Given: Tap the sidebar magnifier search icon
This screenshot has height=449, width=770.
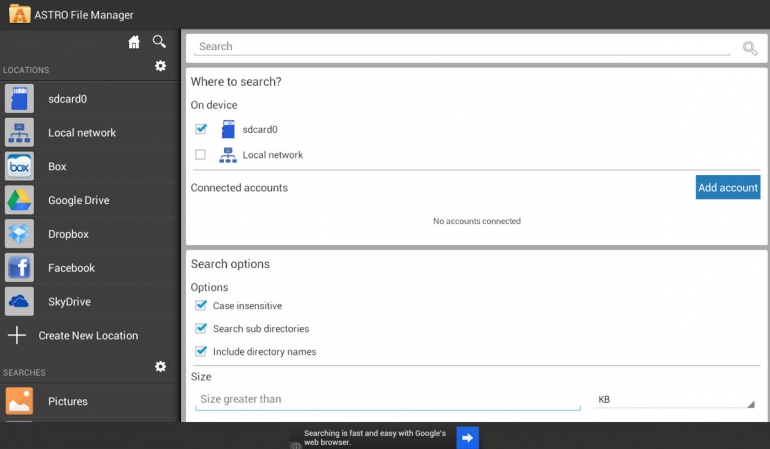Looking at the screenshot, I should click(159, 41).
